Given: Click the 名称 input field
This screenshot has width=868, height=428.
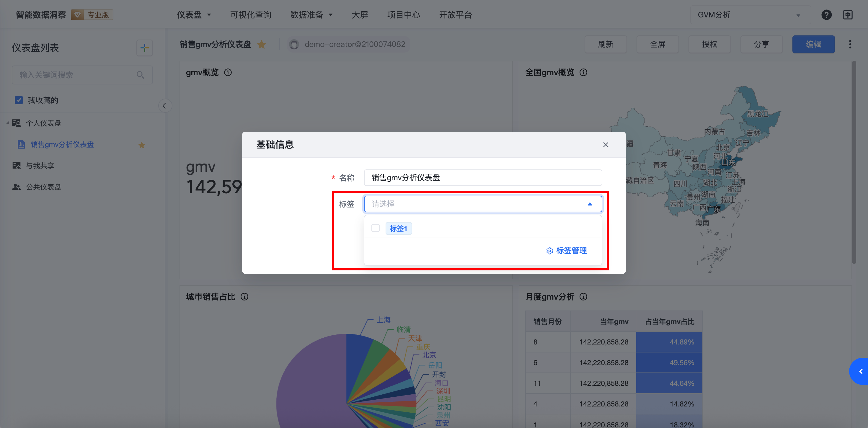Looking at the screenshot, I should click(482, 178).
